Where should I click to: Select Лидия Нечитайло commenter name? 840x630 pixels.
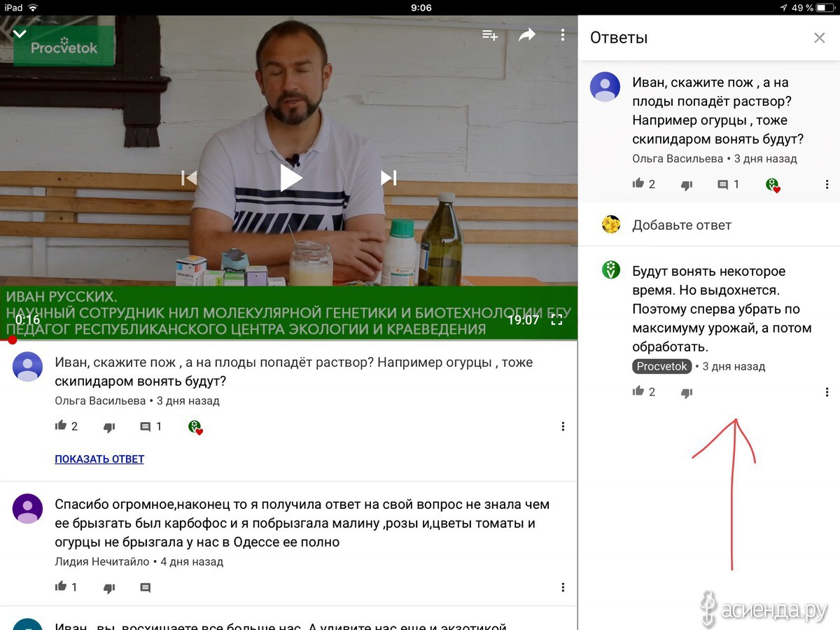(102, 561)
